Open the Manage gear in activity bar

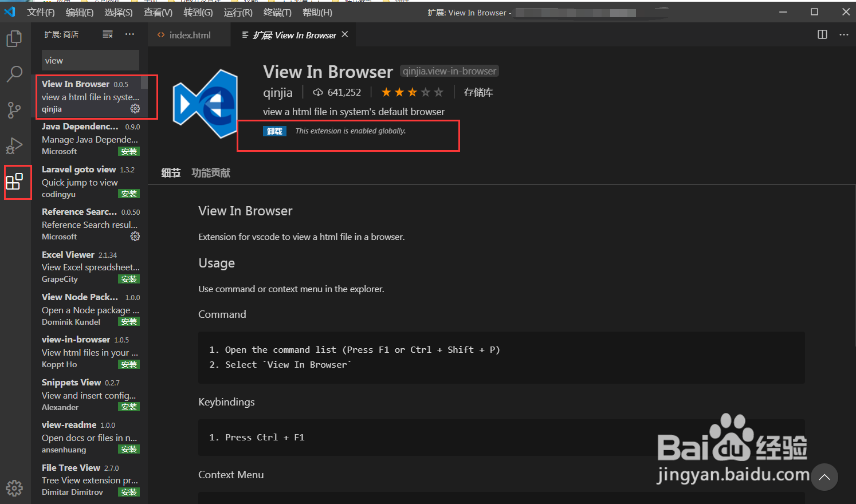[14, 488]
